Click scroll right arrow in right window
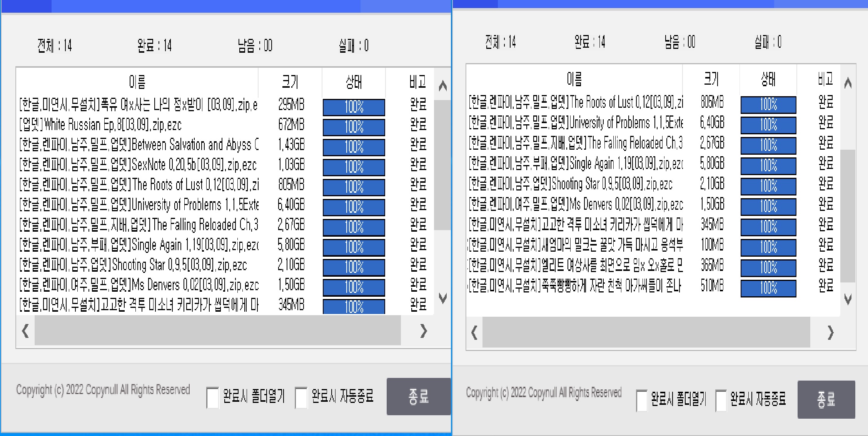 pos(830,332)
